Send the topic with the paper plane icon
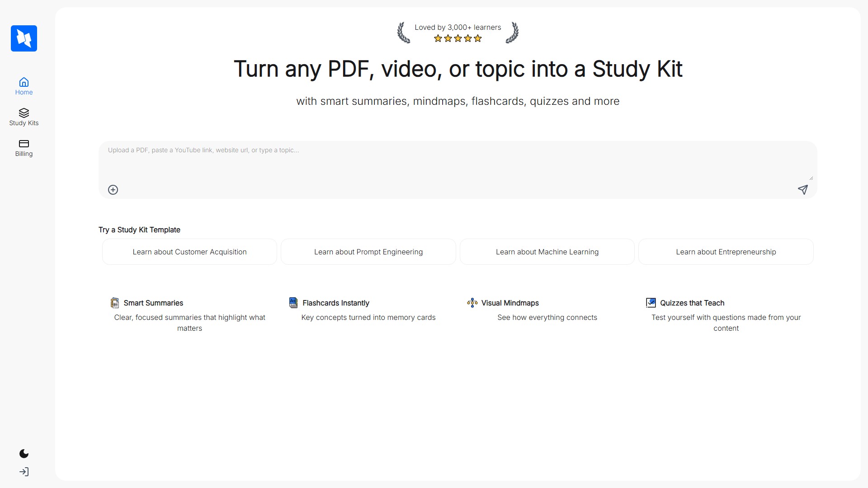This screenshot has height=488, width=868. tap(802, 190)
